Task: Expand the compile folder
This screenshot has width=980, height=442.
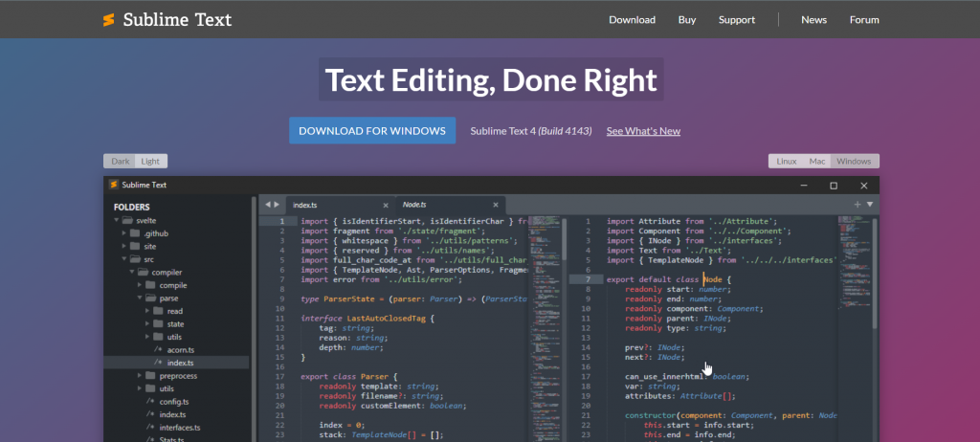Action: point(140,285)
